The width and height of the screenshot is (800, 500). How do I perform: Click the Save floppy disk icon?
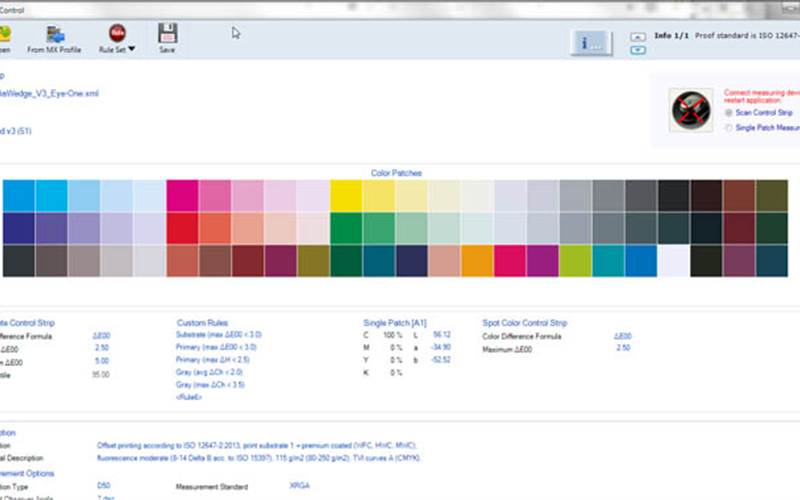click(167, 33)
